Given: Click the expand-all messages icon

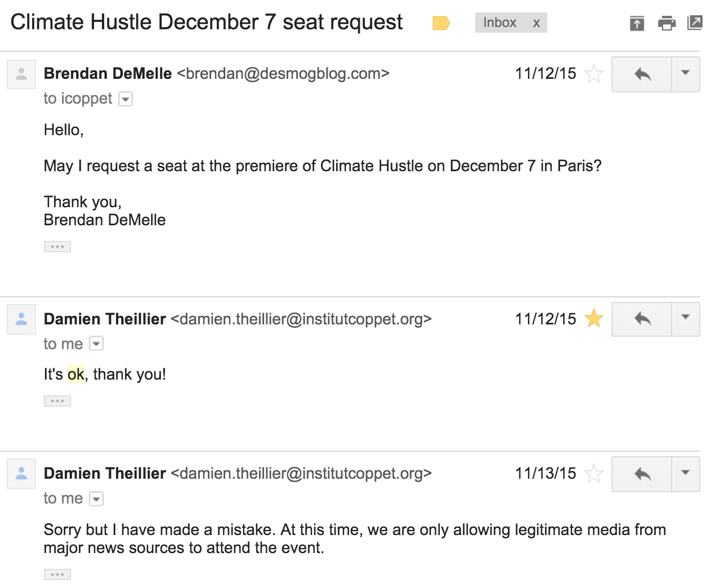Looking at the screenshot, I should pos(637,23).
